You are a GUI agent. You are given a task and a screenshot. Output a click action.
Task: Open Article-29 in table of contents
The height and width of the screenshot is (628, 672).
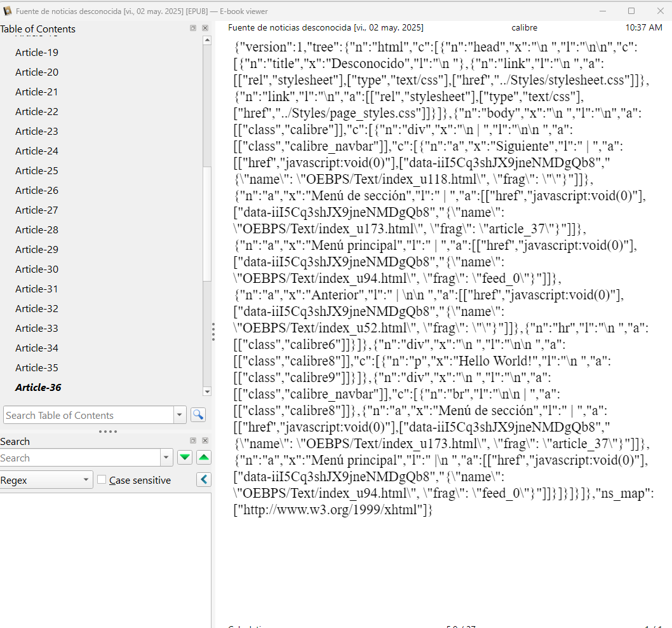[x=37, y=250]
